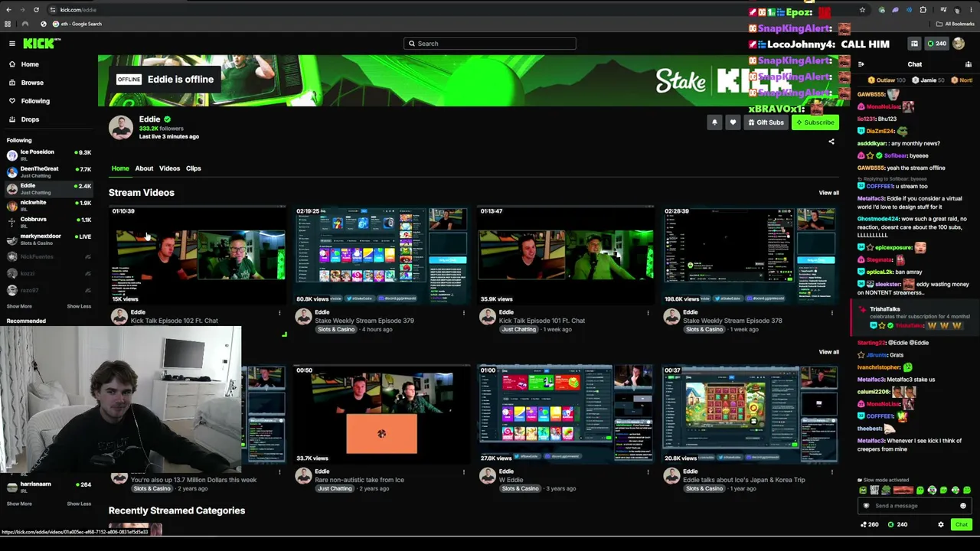Toggle follow with the heart button
The image size is (980, 551).
(x=733, y=122)
